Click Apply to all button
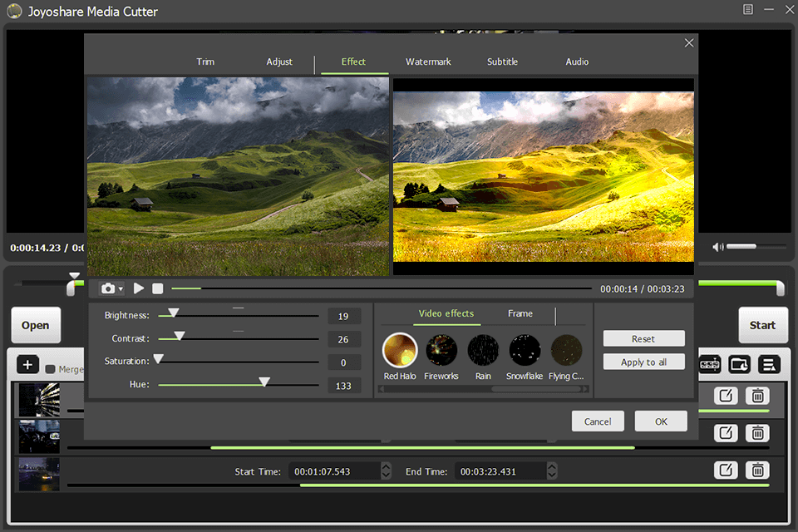This screenshot has height=532, width=798. [643, 362]
